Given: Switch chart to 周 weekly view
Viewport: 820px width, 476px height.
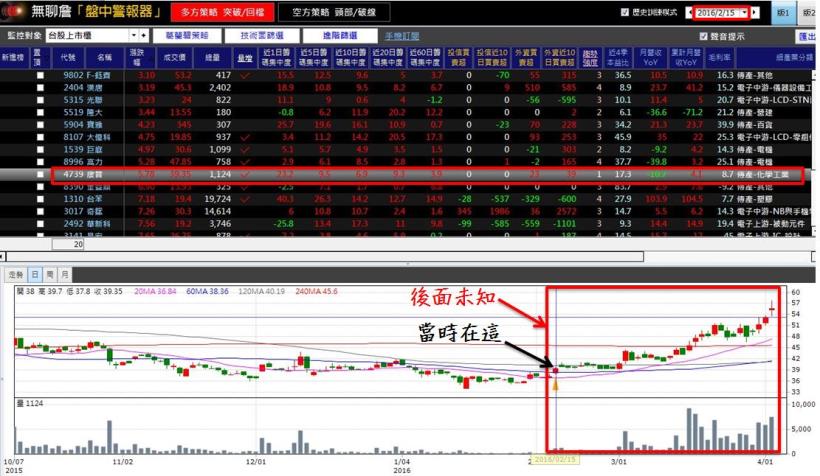Looking at the screenshot, I should click(50, 275).
